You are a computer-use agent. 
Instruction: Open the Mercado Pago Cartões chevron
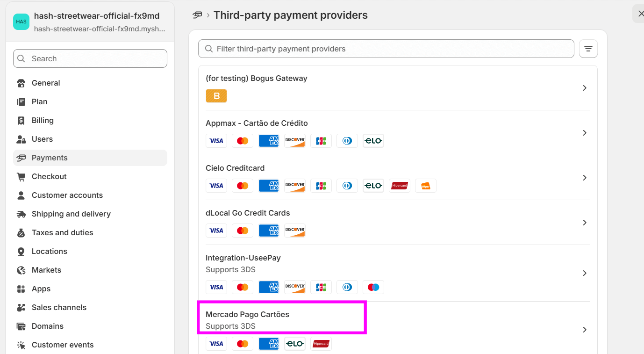coord(585,330)
